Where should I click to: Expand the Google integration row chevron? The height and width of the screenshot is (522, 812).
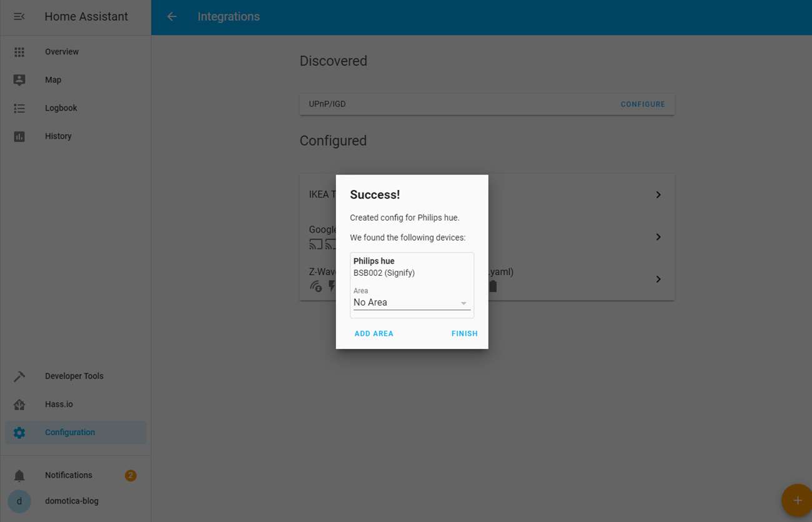pyautogui.click(x=658, y=237)
